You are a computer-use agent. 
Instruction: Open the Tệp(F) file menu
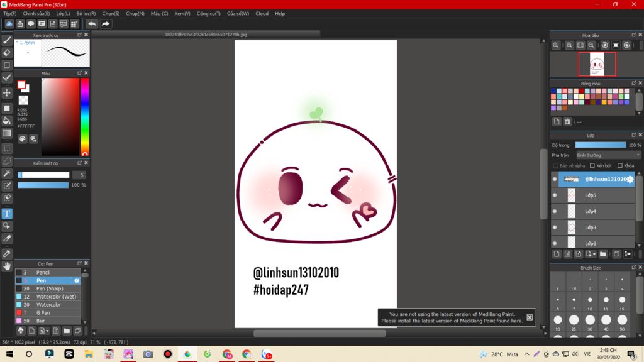coord(10,14)
